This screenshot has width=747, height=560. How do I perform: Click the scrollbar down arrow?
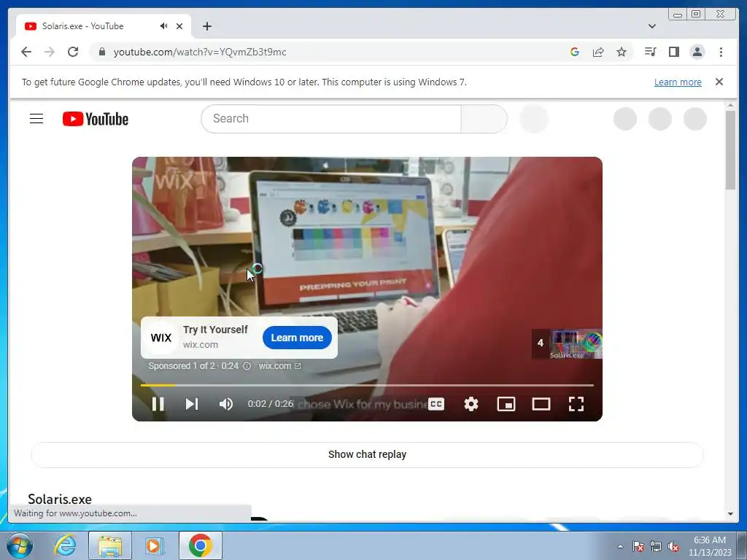(731, 514)
